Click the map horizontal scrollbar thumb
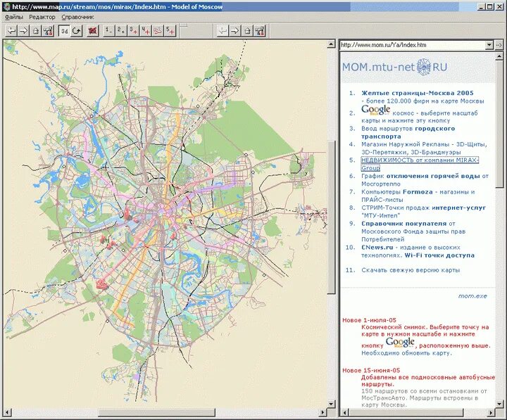The width and height of the screenshot is (507, 420). click(156, 412)
